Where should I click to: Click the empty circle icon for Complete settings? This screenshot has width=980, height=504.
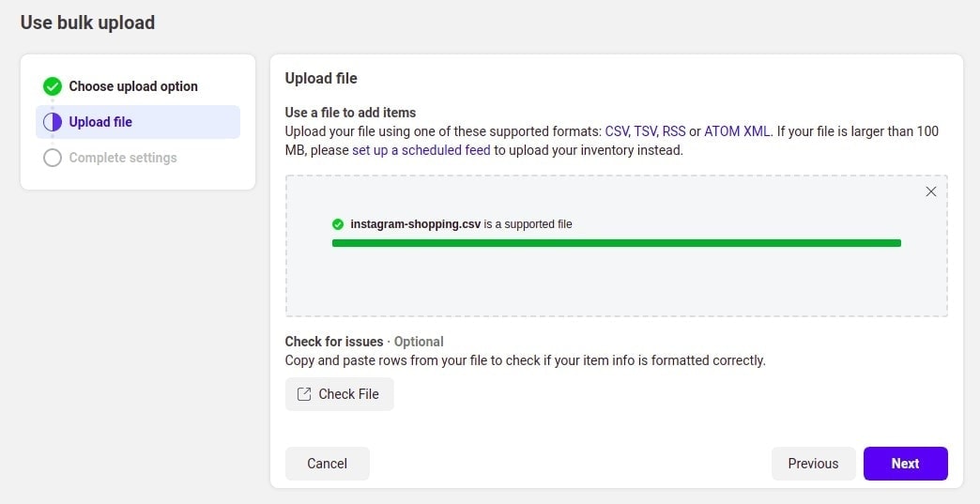(x=53, y=158)
